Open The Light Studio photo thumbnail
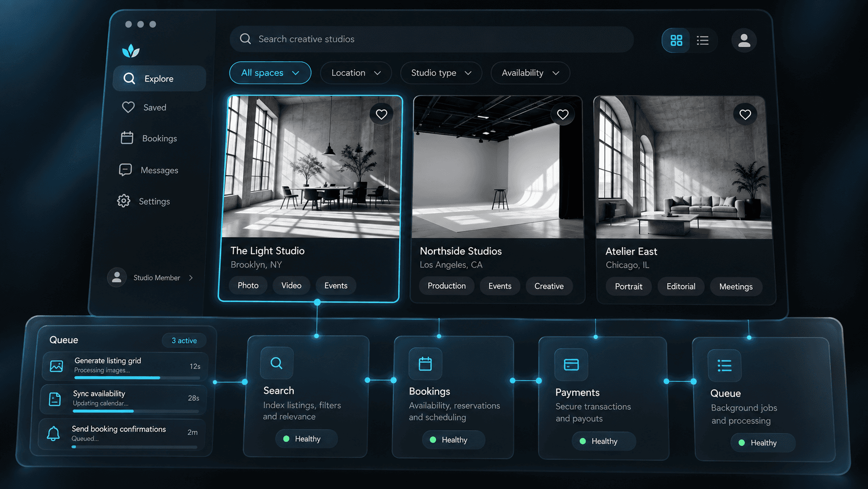The height and width of the screenshot is (489, 868). click(x=312, y=167)
